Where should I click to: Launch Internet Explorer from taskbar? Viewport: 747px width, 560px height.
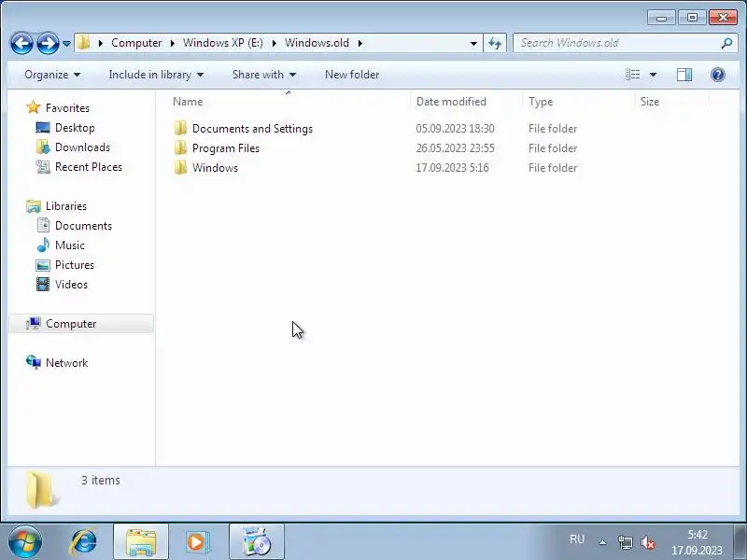pos(84,542)
